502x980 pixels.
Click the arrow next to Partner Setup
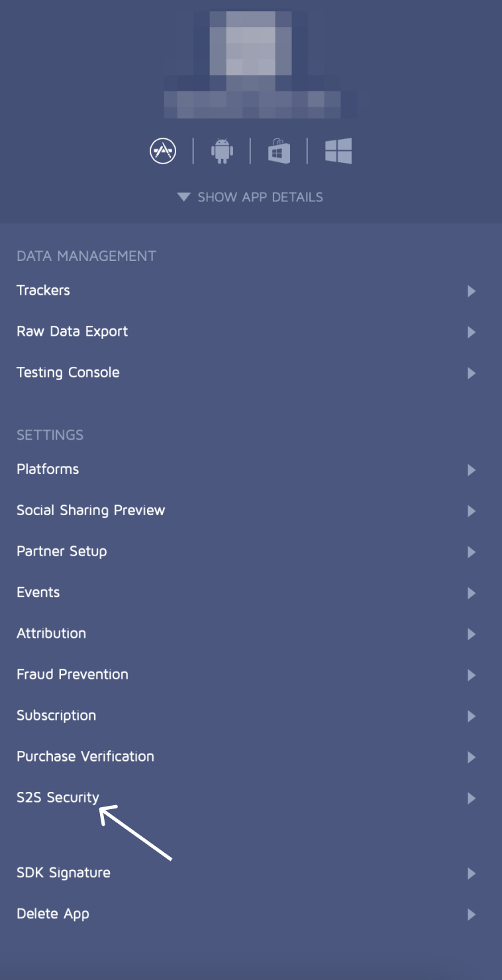click(x=472, y=552)
